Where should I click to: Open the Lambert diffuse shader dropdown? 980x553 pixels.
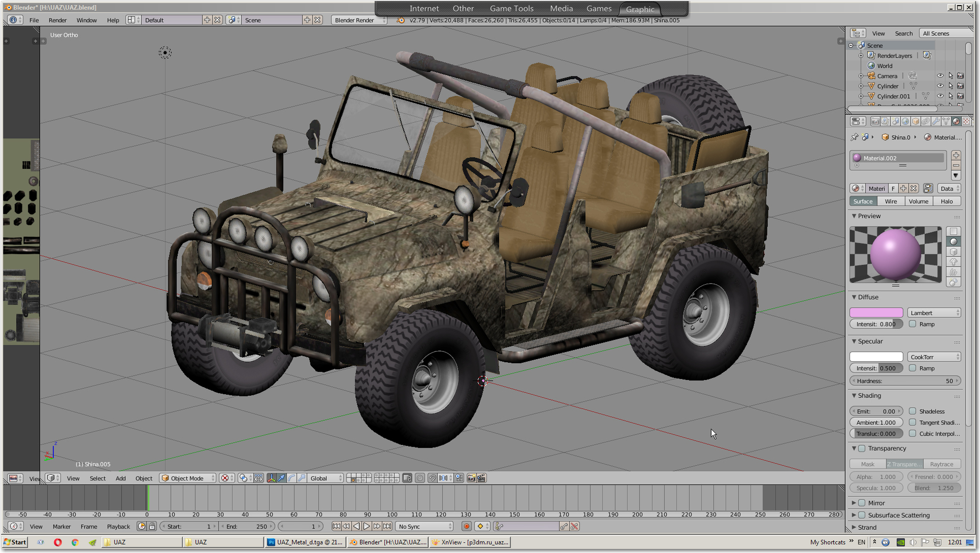[x=934, y=313]
